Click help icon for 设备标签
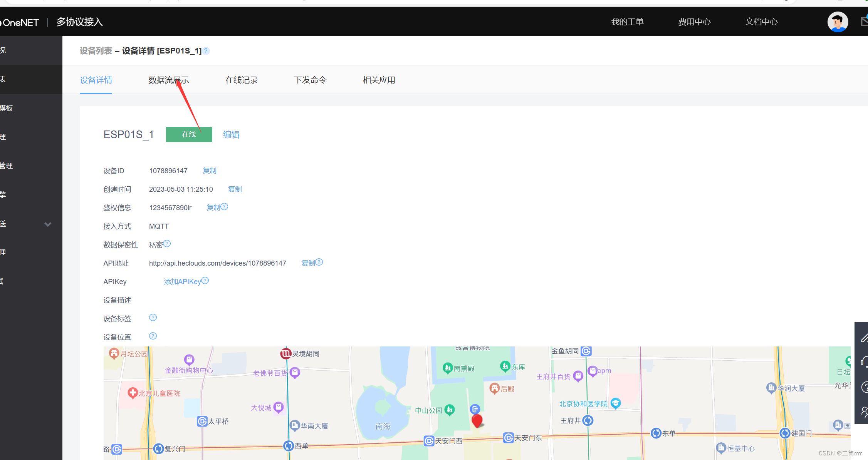This screenshot has height=460, width=868. click(153, 318)
